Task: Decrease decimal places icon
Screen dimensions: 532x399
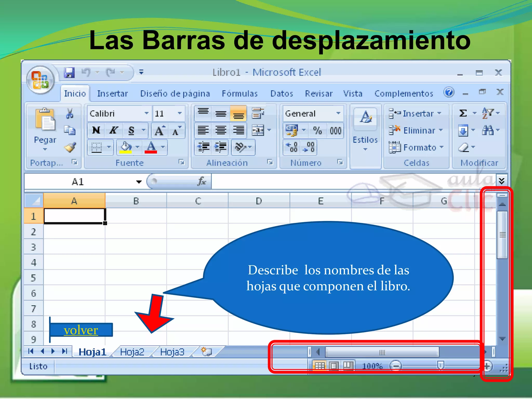Action: [309, 147]
